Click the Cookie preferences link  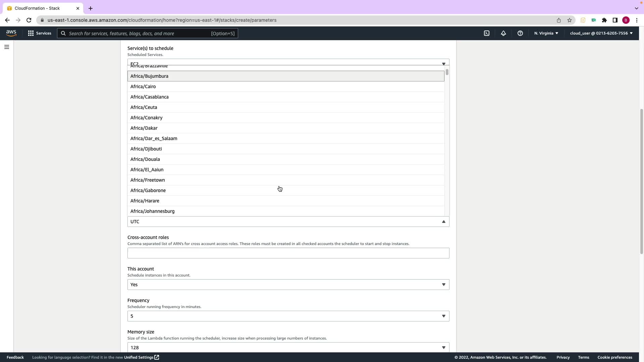[x=614, y=357]
